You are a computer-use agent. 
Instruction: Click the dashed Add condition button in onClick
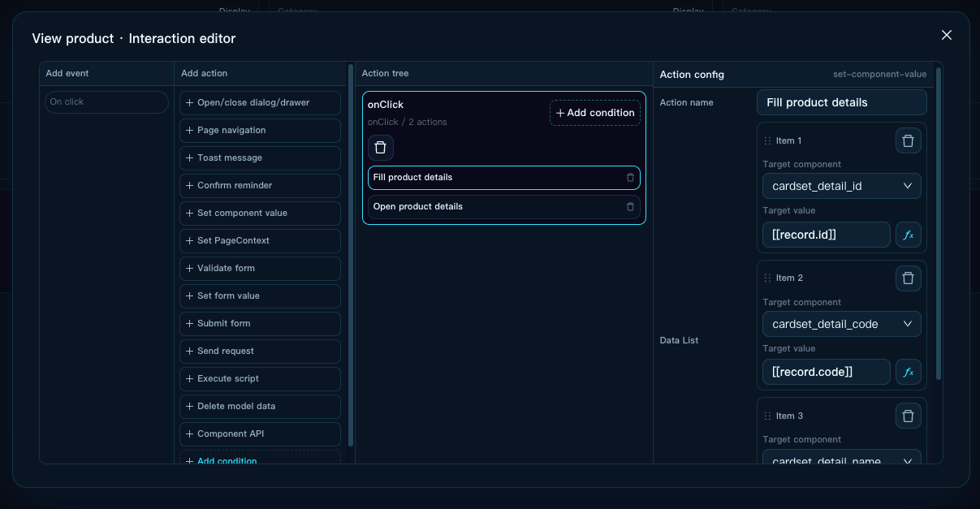(x=595, y=113)
